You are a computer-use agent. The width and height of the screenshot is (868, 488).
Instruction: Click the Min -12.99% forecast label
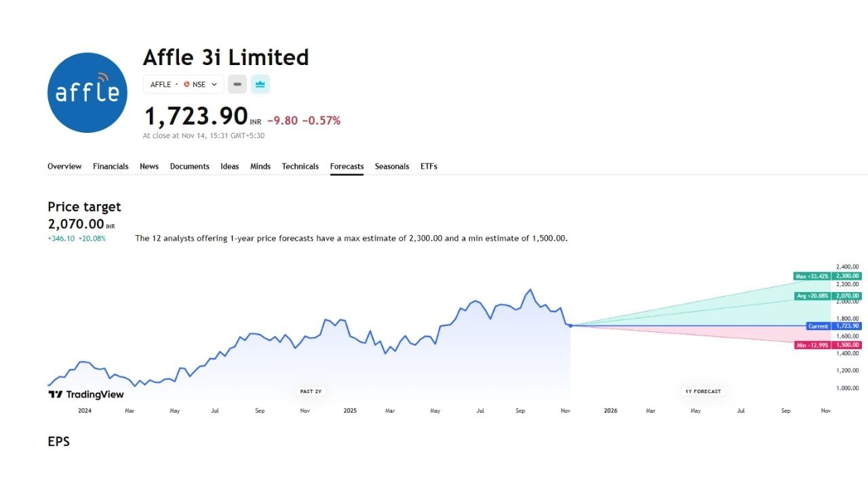[812, 346]
